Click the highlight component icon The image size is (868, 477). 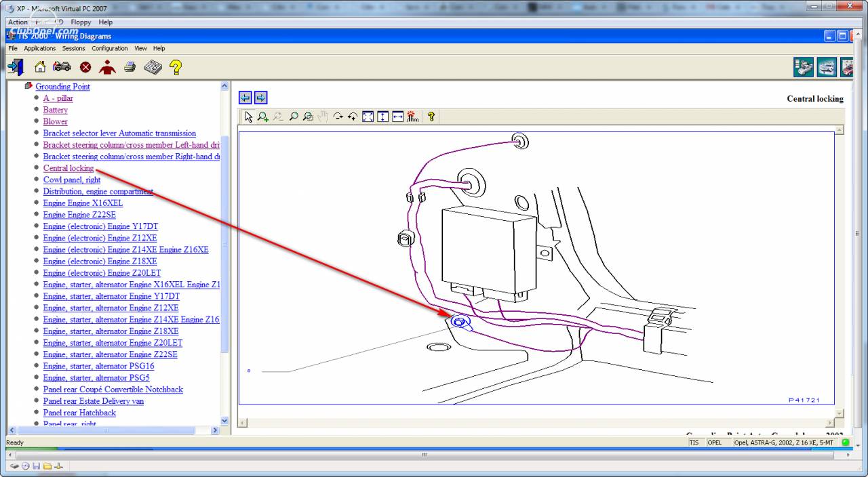click(x=412, y=117)
